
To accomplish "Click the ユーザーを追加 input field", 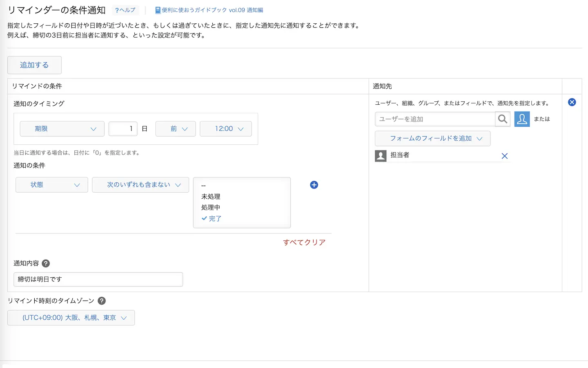I will coord(434,119).
